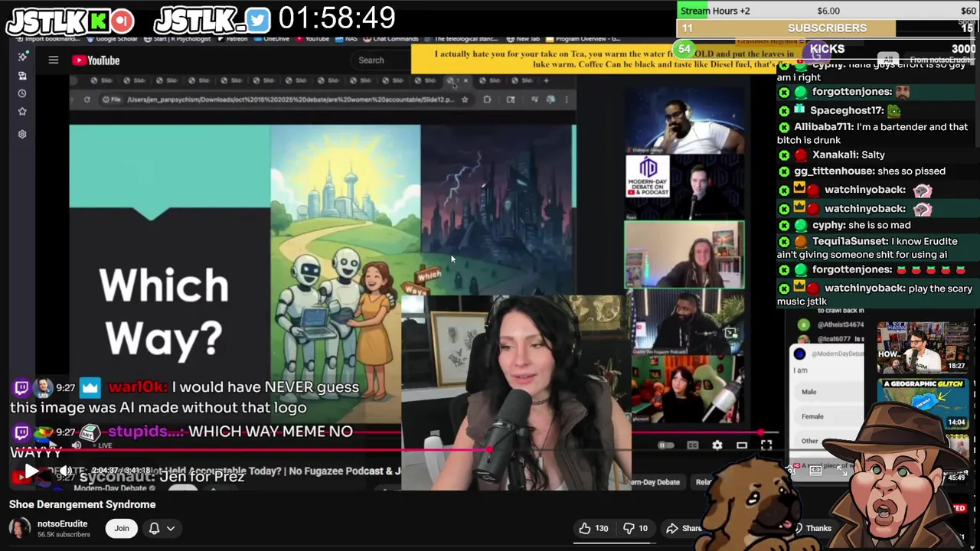Image resolution: width=980 pixels, height=551 pixels.
Task: Click the Which Way? slide heading
Action: tap(164, 312)
